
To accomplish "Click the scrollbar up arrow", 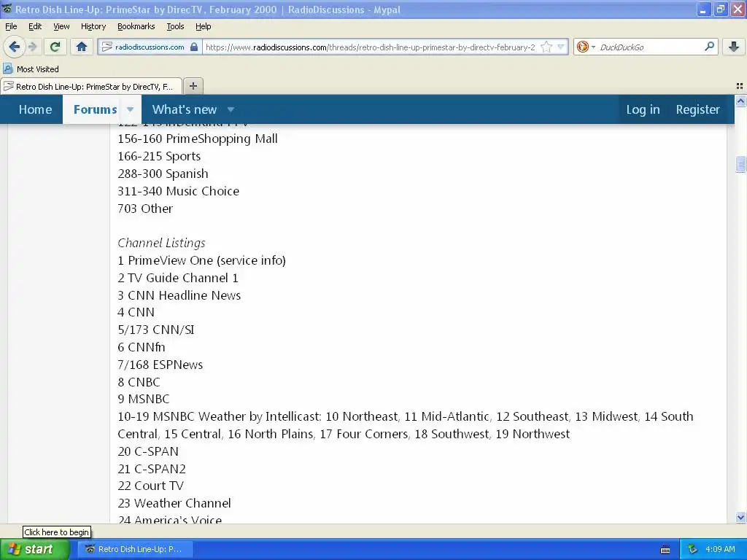I will point(740,101).
